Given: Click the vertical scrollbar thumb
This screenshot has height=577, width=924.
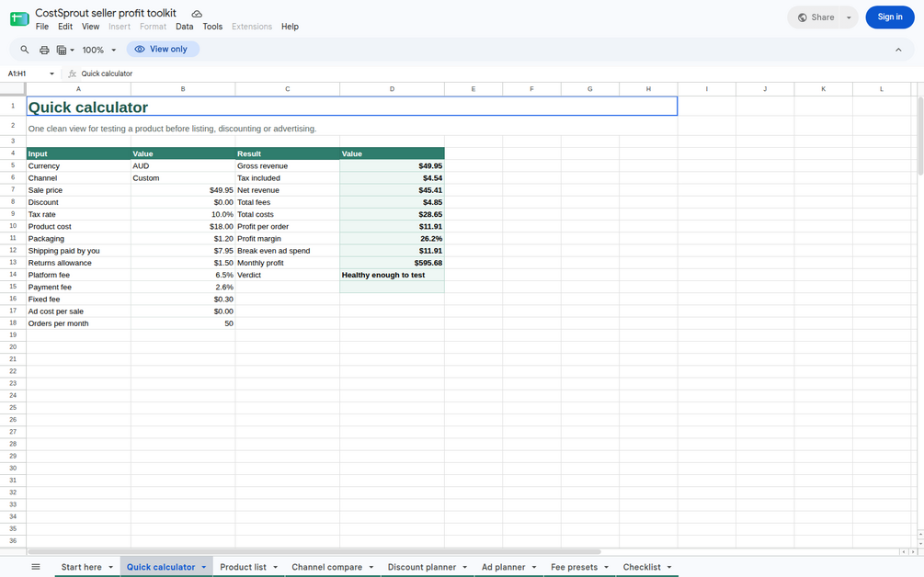Looking at the screenshot, I should coord(920,135).
